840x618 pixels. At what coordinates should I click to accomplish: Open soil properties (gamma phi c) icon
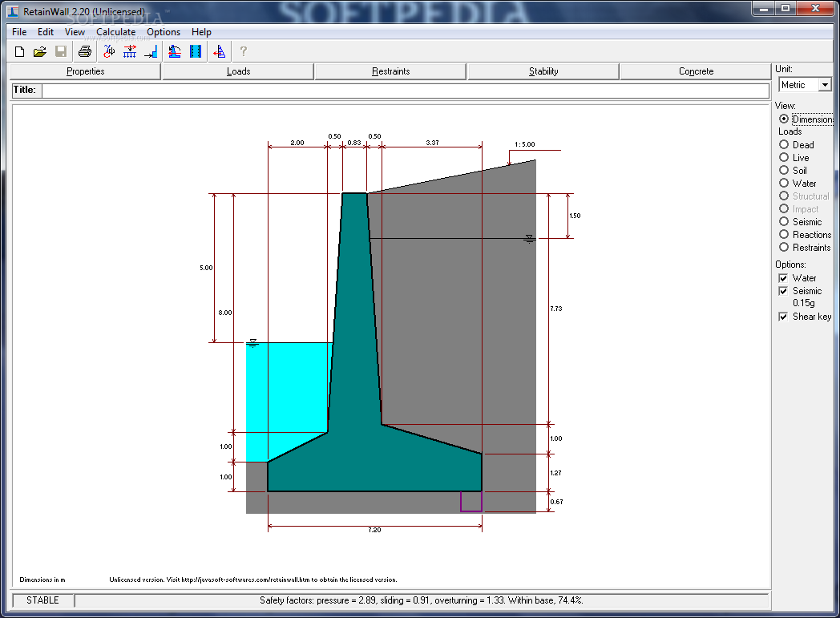coord(109,52)
